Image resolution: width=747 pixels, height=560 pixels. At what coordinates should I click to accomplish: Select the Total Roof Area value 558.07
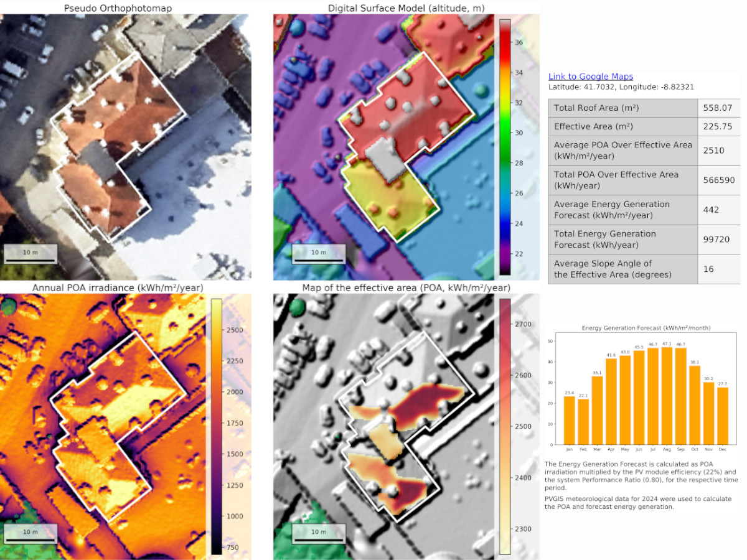pos(716,108)
